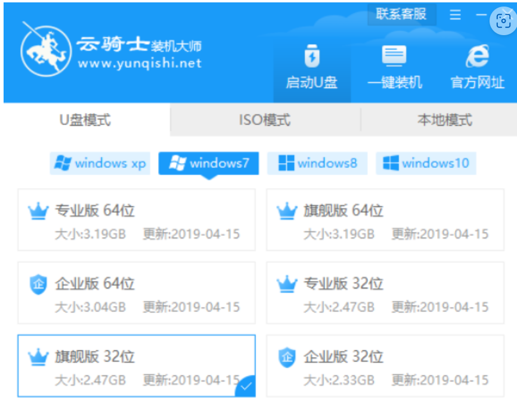Click the Windows logo in windows10 tab
The width and height of the screenshot is (517, 420).
pyautogui.click(x=391, y=163)
